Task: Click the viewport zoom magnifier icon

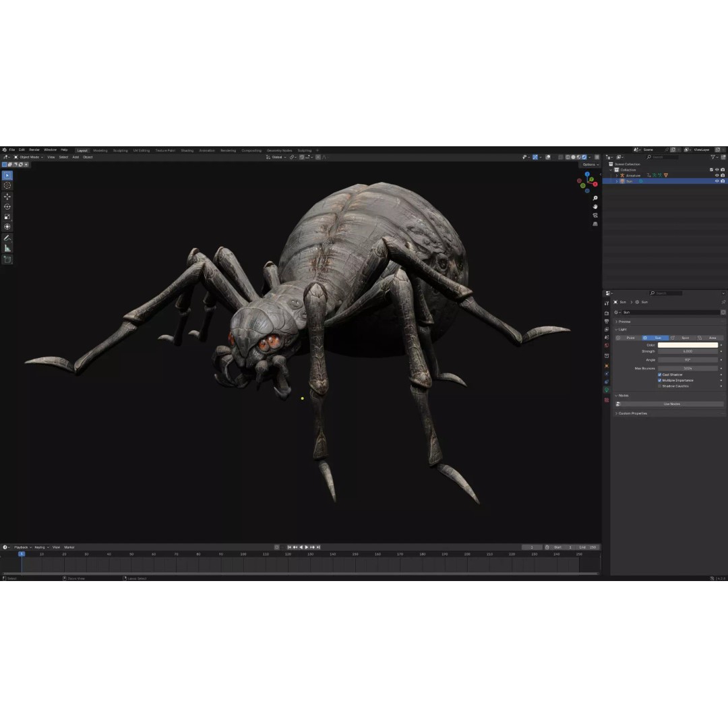Action: click(x=595, y=198)
